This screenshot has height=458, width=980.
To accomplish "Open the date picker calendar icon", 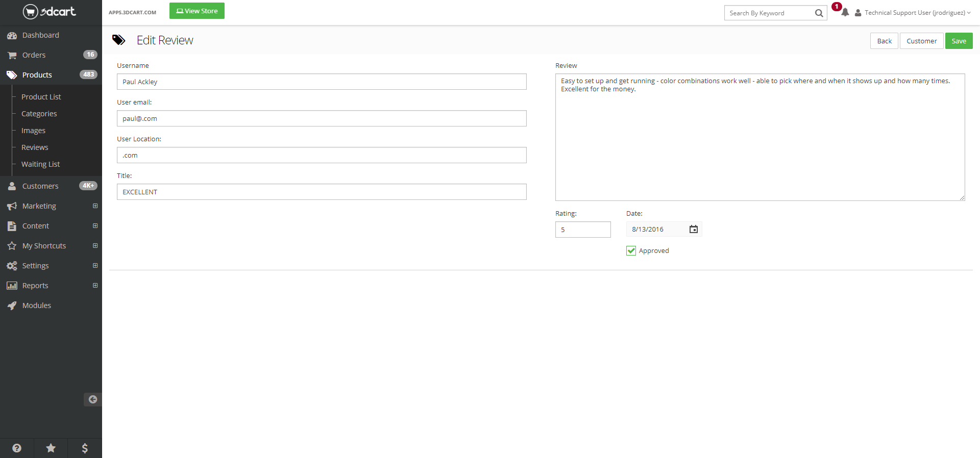I will (693, 230).
